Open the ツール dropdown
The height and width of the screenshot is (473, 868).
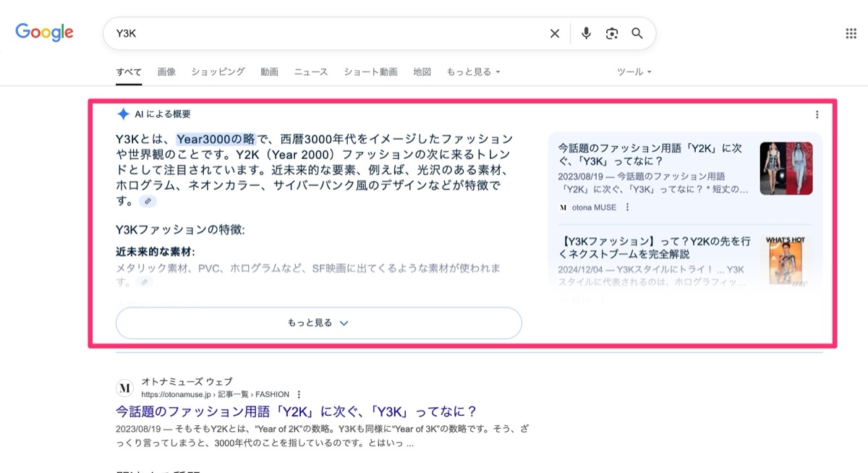634,72
